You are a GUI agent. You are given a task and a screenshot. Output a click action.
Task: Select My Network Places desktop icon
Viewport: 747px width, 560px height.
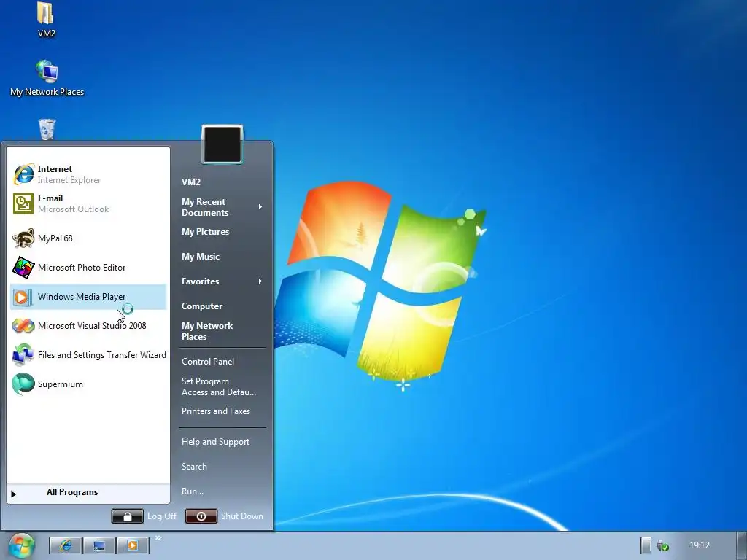click(47, 79)
